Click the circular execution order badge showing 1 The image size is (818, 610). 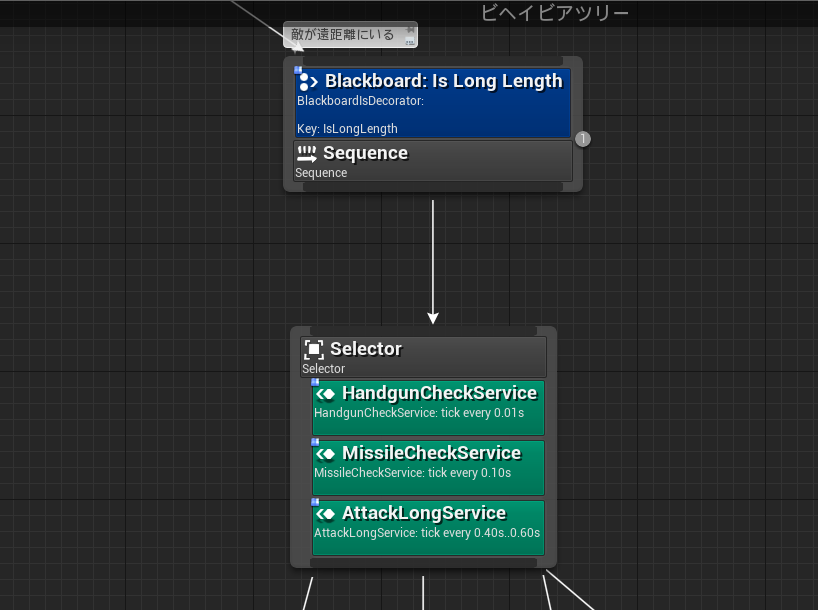point(582,138)
